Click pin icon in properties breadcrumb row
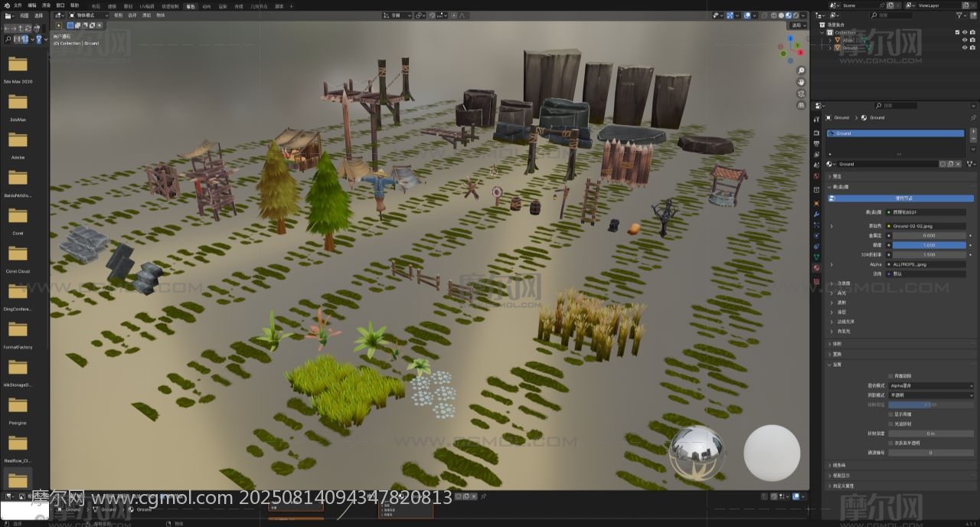Image resolution: width=980 pixels, height=527 pixels. [973, 117]
